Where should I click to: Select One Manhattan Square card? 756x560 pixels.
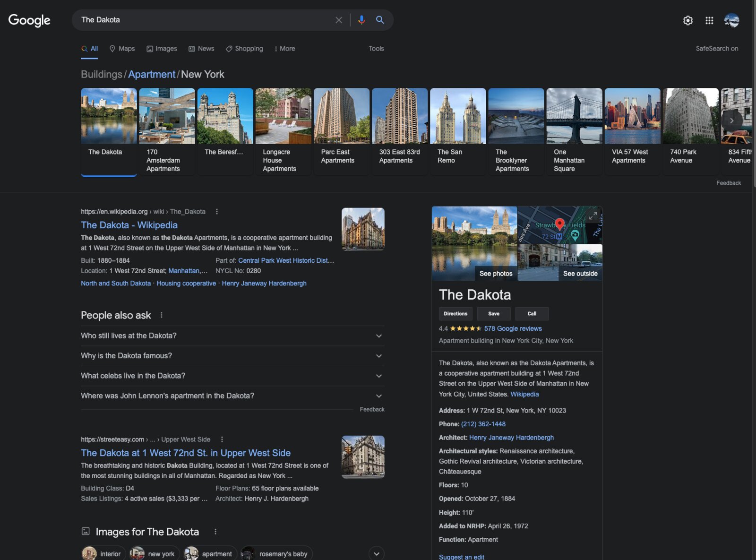(574, 132)
